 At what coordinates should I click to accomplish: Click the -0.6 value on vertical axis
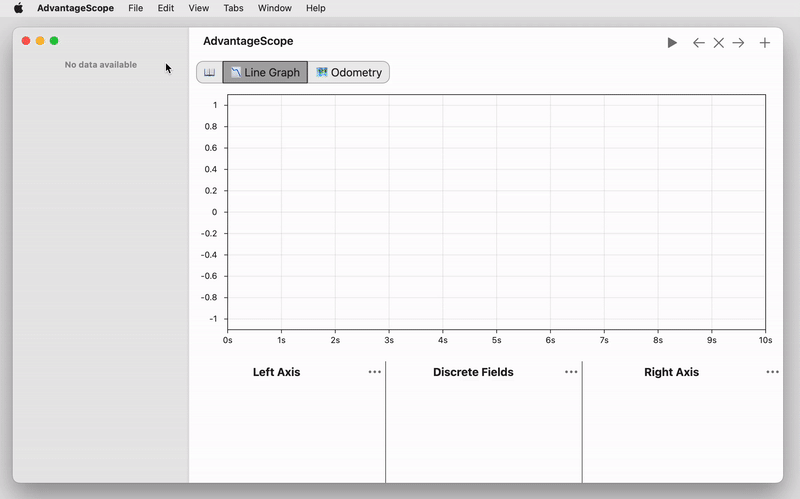209,276
